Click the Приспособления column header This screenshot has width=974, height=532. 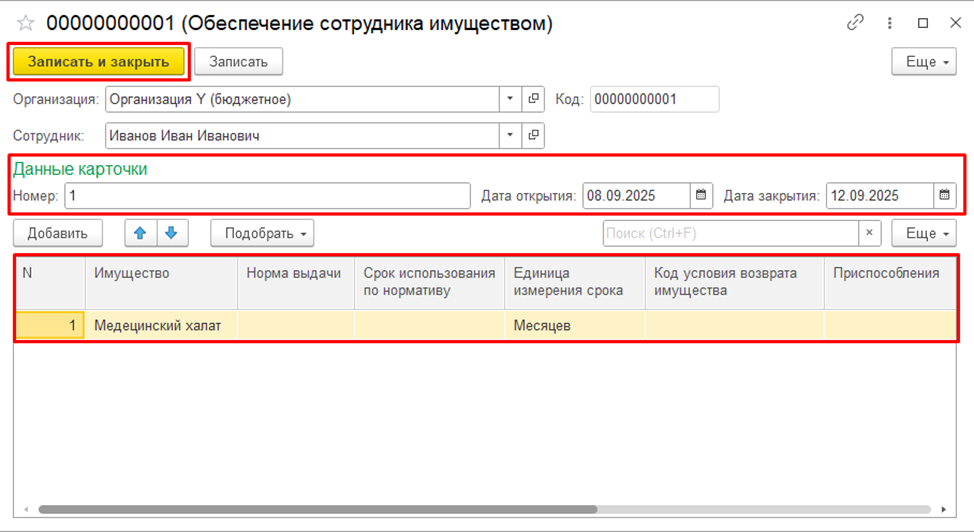tap(890, 283)
